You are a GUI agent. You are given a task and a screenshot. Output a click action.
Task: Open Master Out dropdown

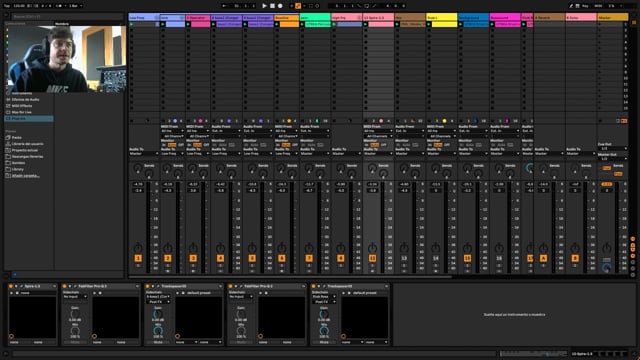click(612, 159)
